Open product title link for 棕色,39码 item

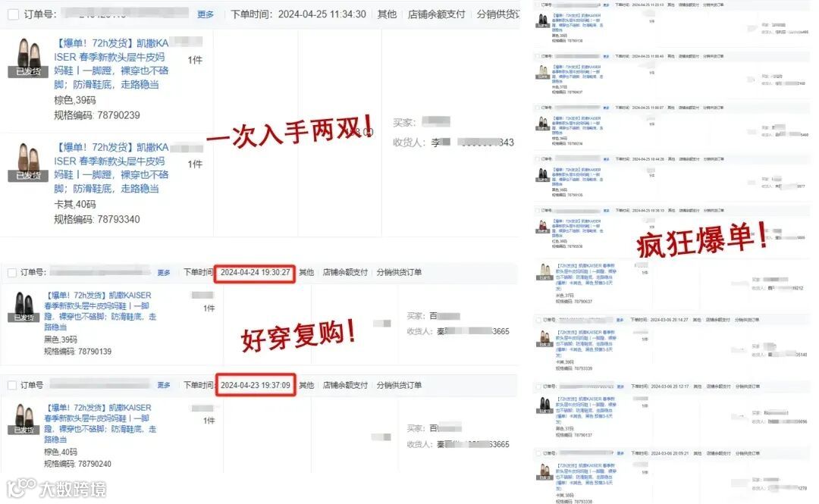(111, 64)
